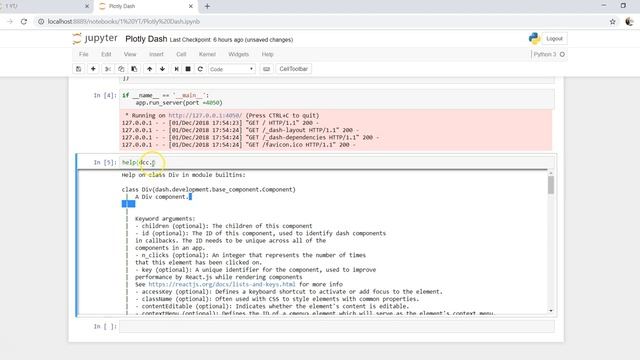Switch to the first YT browser tab
The height and width of the screenshot is (360, 640).
(45, 6)
